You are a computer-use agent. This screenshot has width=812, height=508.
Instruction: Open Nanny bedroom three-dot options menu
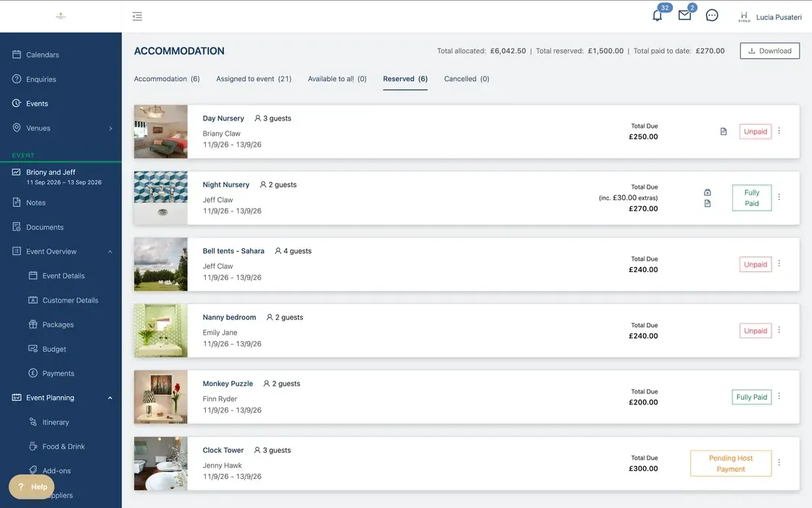[x=779, y=329]
